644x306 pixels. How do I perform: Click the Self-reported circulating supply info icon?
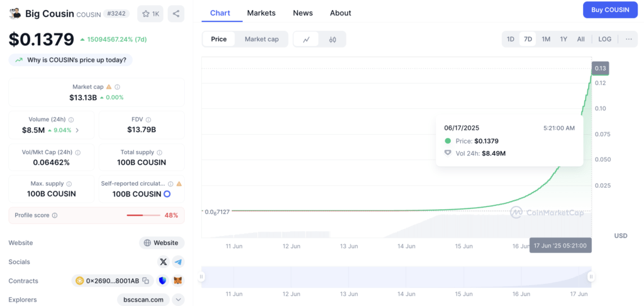pyautogui.click(x=170, y=184)
